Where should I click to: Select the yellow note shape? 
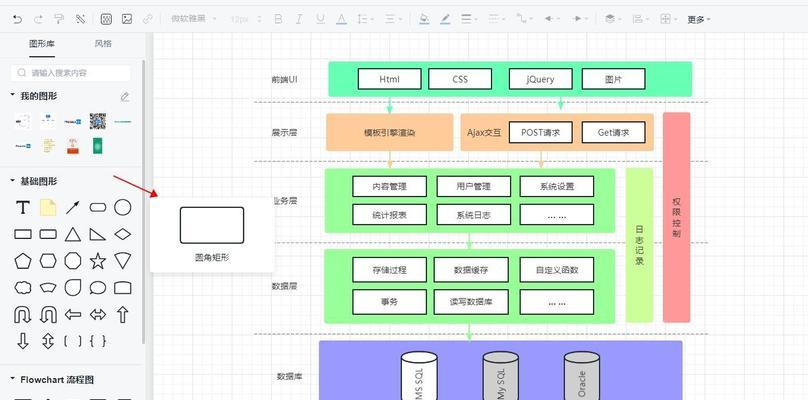pyautogui.click(x=48, y=208)
